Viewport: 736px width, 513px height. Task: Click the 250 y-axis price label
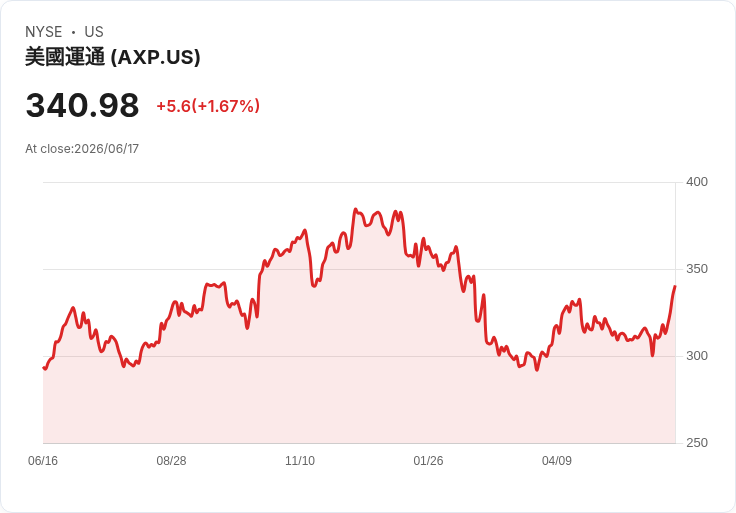[x=697, y=443]
